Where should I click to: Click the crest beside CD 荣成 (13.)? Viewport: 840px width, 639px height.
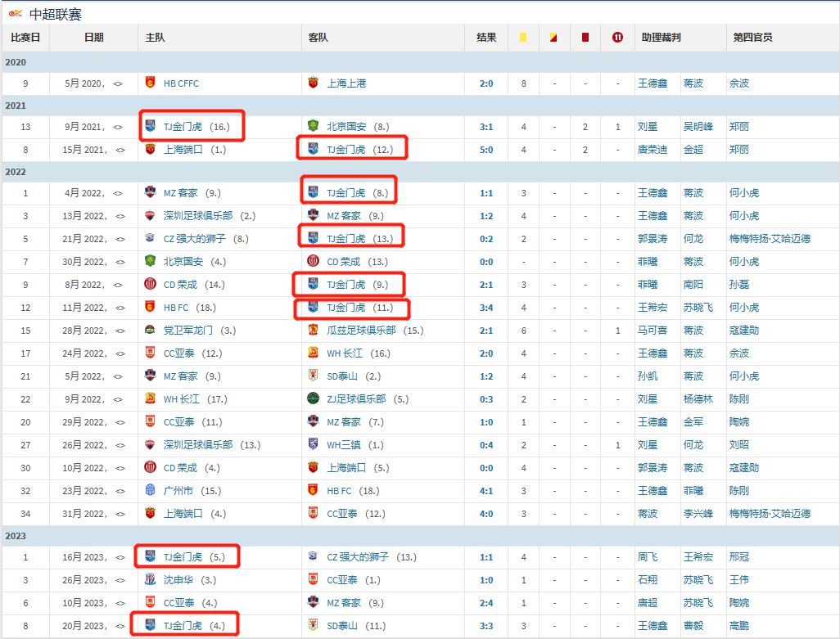[x=314, y=261]
